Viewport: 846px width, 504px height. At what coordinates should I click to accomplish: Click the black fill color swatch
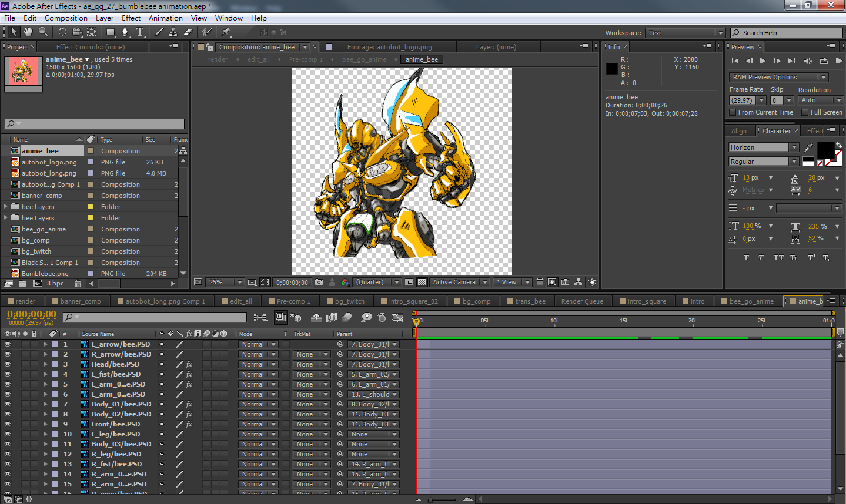pos(824,149)
